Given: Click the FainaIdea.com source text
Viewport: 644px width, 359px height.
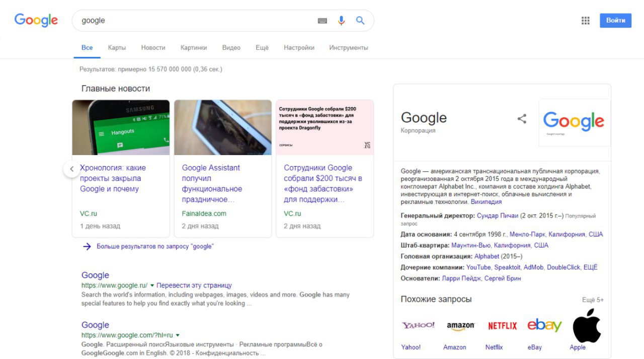Looking at the screenshot, I should coord(204,213).
